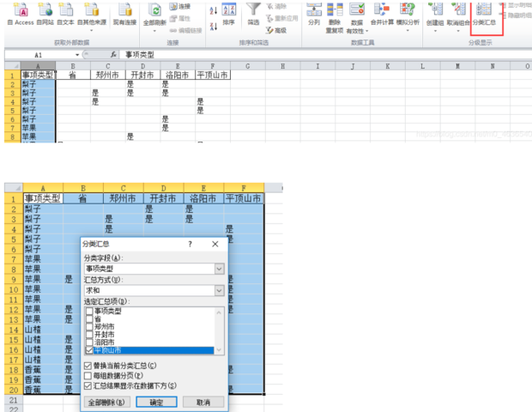The height and width of the screenshot is (412, 532).
Task: Click formula bar containing 事项类型
Action: point(326,55)
